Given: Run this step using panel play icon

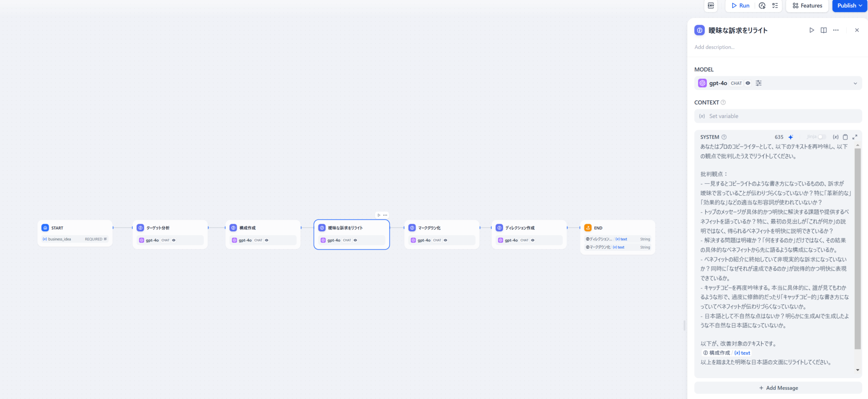Looking at the screenshot, I should click(x=812, y=30).
